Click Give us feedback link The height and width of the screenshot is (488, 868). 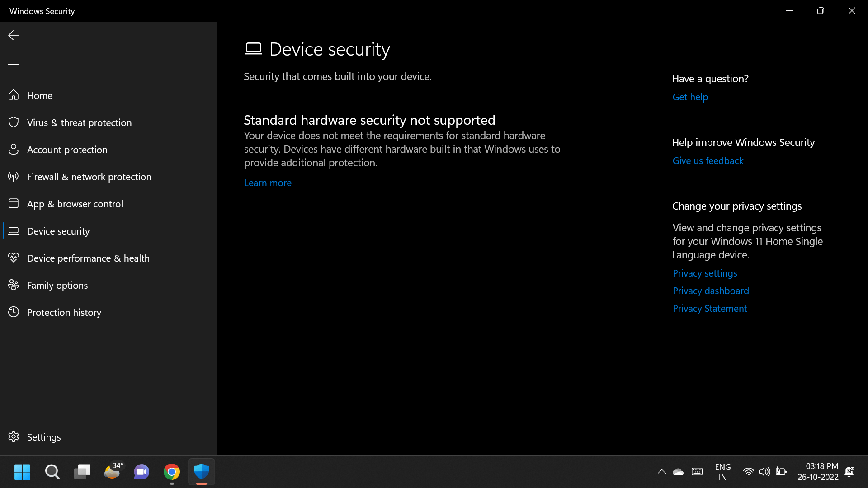708,161
